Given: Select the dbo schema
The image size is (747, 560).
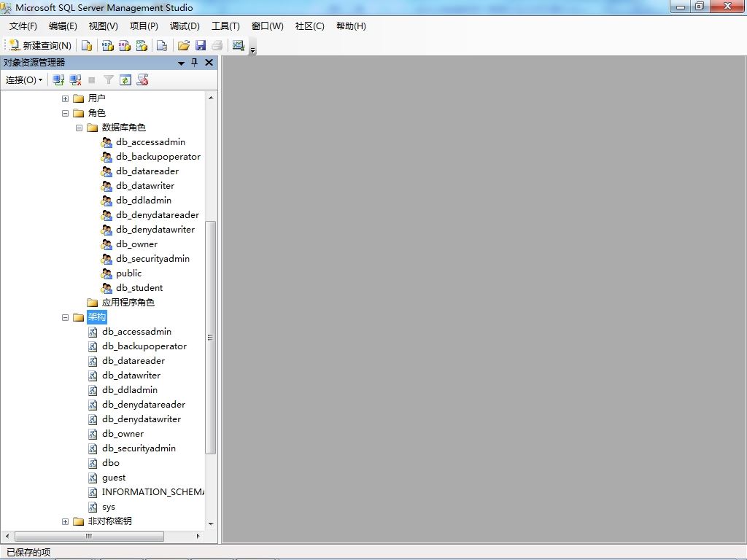Looking at the screenshot, I should click(111, 463).
